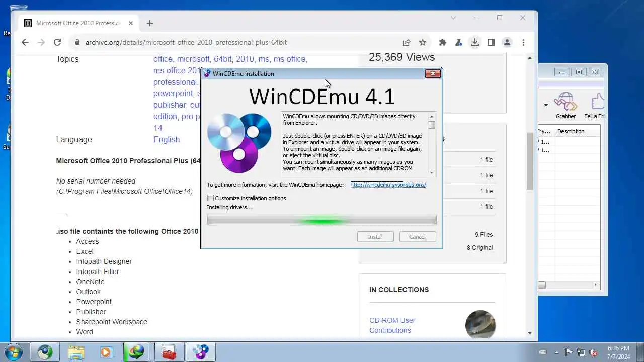Open a new Chrome tab with plus
This screenshot has height=362, width=644.
149,23
